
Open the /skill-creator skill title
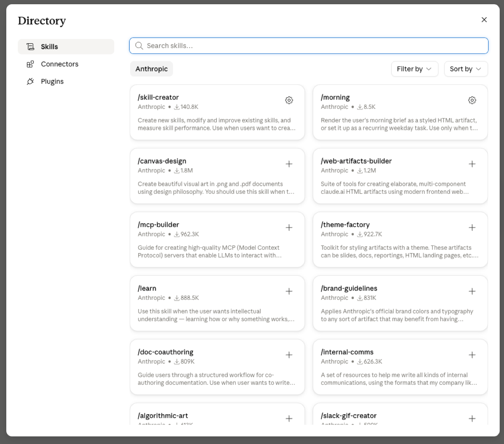pos(158,98)
